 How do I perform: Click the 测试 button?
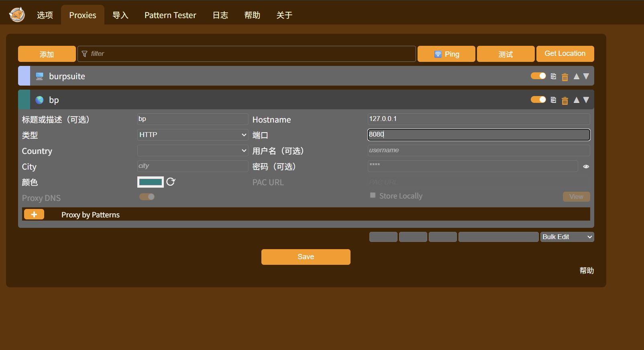505,54
